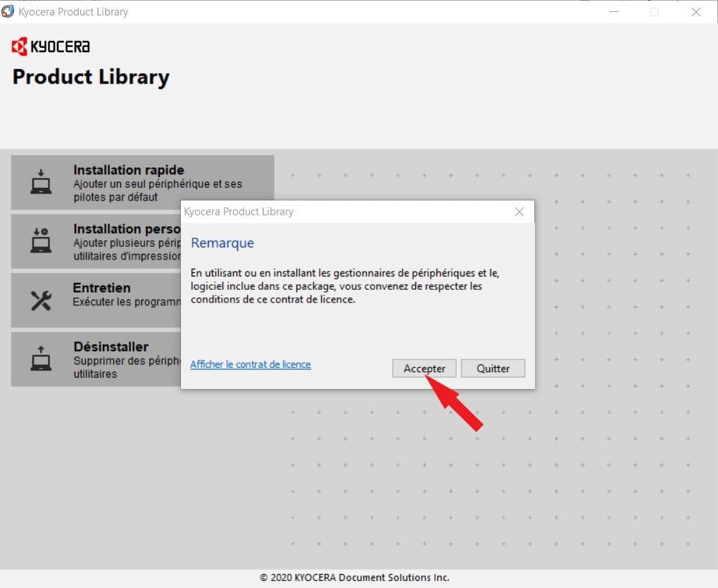Click the Désinstaller laptop upload arrow icon
Image resolution: width=718 pixels, height=588 pixels.
click(x=41, y=359)
